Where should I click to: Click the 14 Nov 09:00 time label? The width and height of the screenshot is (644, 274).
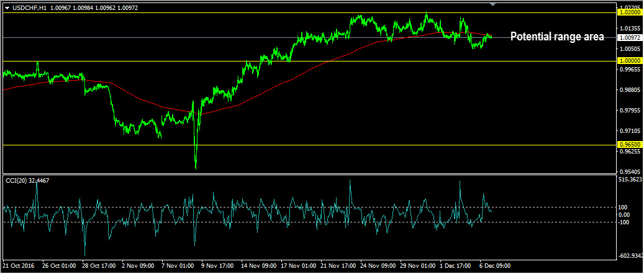(258, 266)
